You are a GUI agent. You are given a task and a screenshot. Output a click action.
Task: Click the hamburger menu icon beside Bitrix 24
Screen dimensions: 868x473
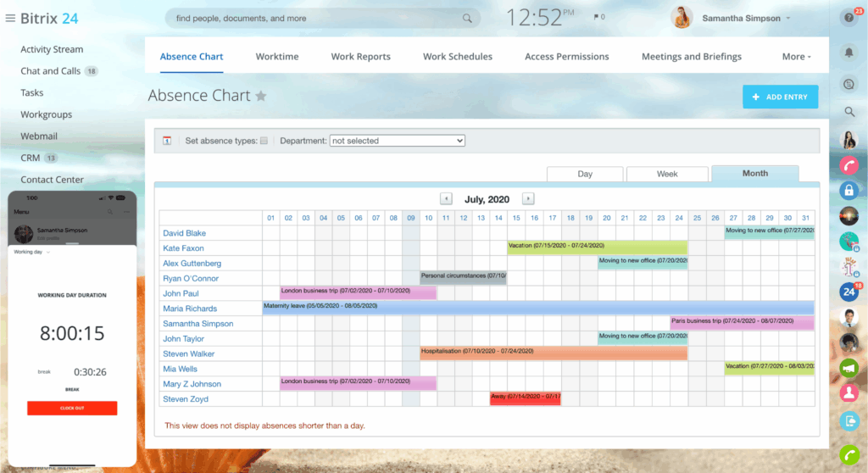coord(10,19)
